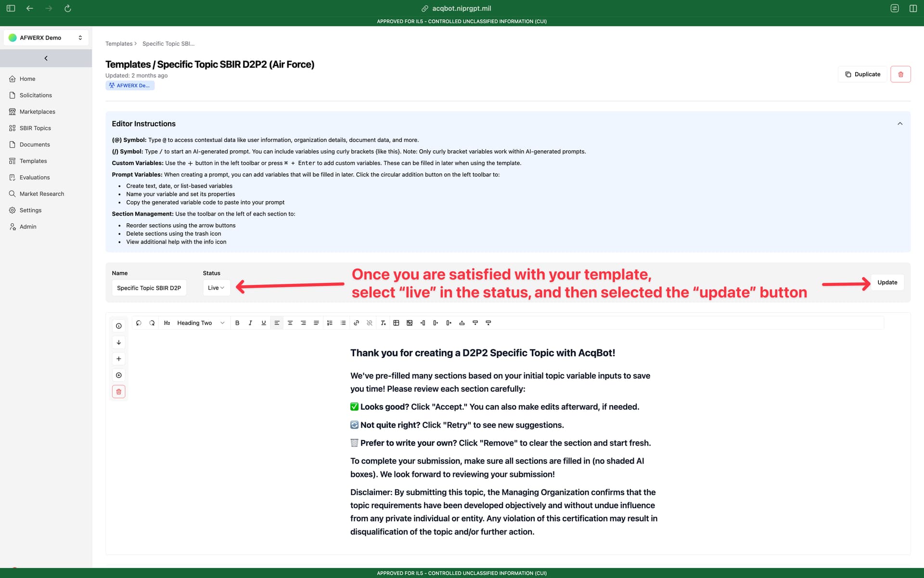Toggle the browser sidebar panel icon
This screenshot has width=924, height=578.
(11, 8)
